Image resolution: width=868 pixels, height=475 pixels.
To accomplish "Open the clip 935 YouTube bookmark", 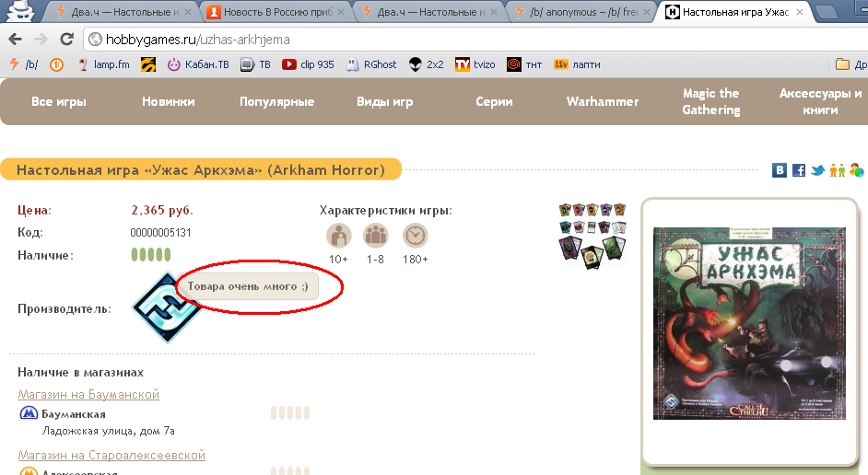I will [x=308, y=64].
